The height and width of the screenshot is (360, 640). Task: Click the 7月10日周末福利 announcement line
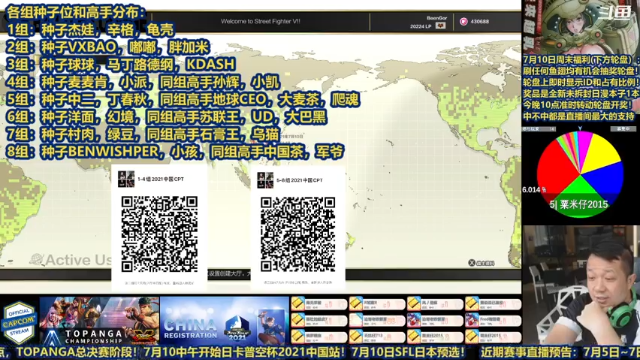click(x=581, y=60)
